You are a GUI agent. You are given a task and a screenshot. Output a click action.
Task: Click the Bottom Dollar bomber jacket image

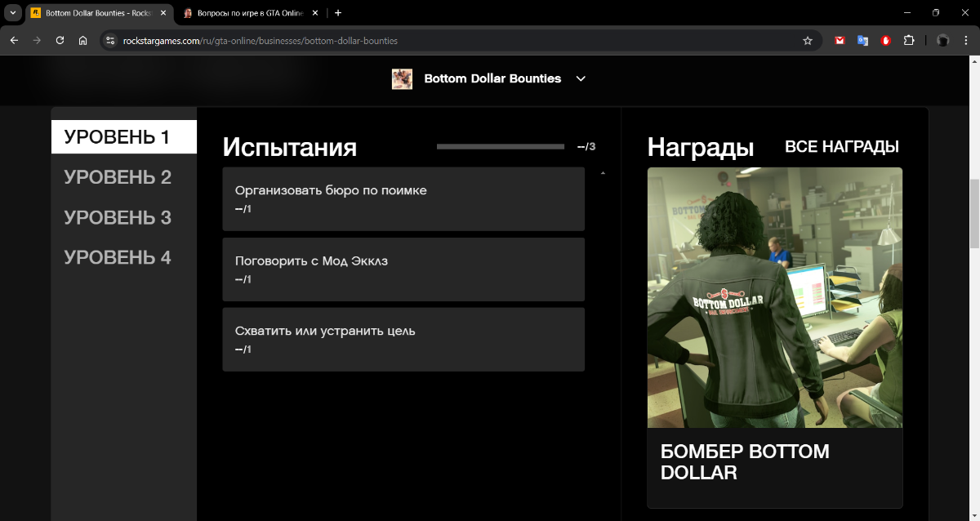(775, 297)
